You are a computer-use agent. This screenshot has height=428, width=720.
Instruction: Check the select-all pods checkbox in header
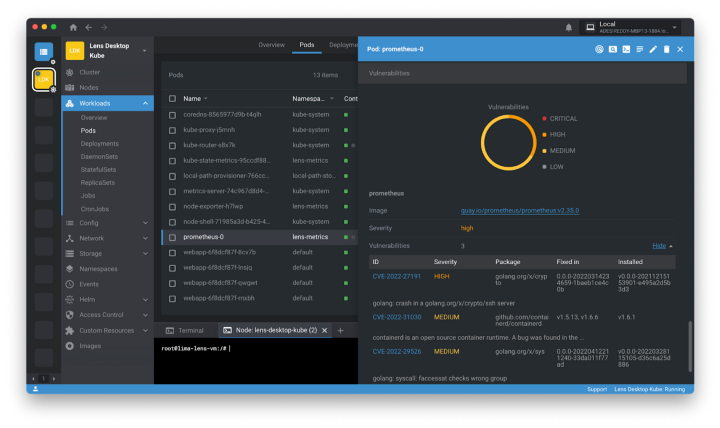pos(172,99)
